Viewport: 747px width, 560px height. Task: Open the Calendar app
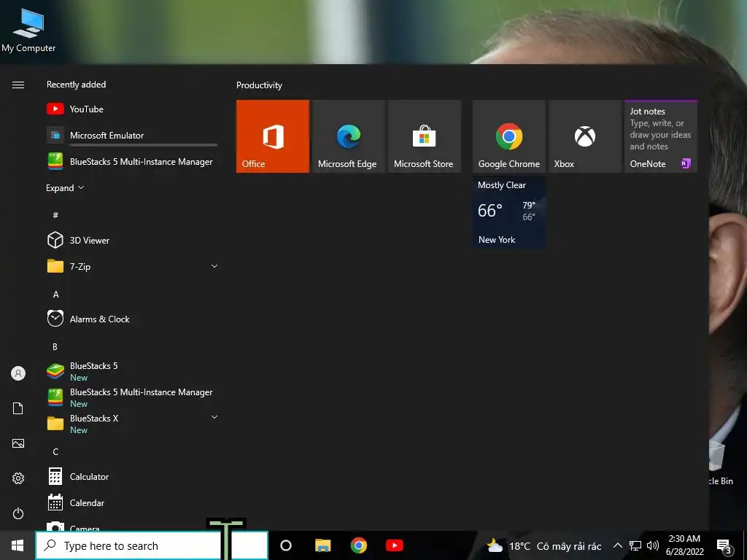click(x=133, y=502)
